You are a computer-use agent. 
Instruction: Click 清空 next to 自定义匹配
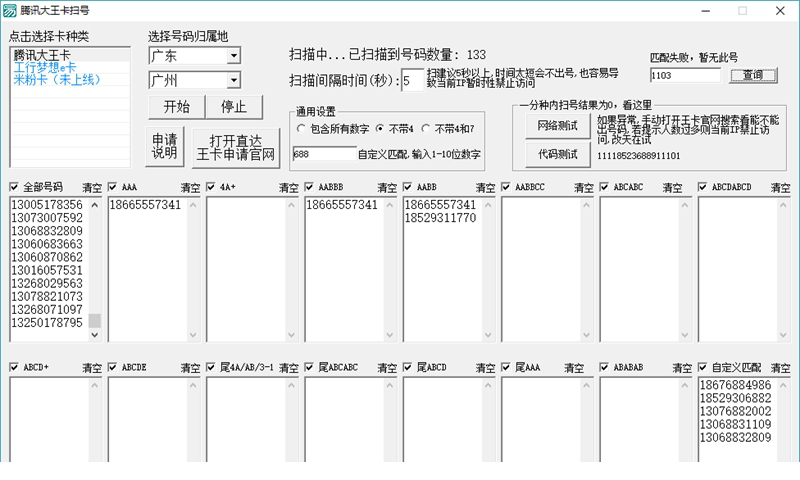[x=781, y=368]
